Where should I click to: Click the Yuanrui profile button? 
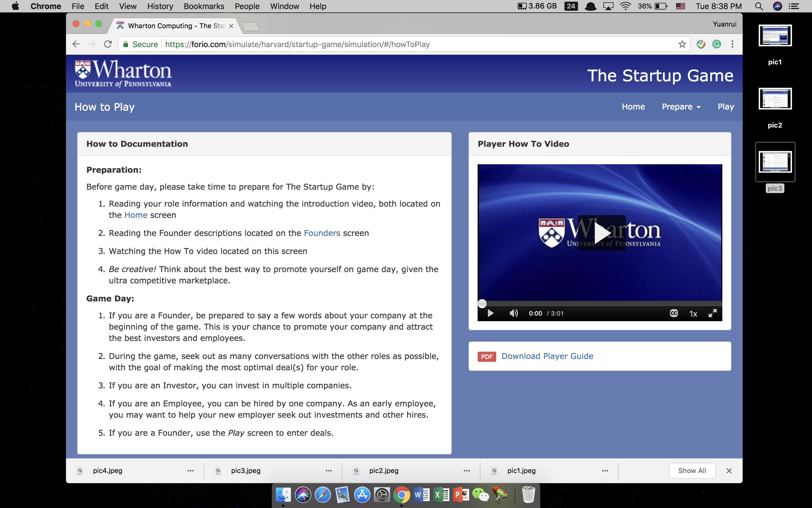pos(724,24)
